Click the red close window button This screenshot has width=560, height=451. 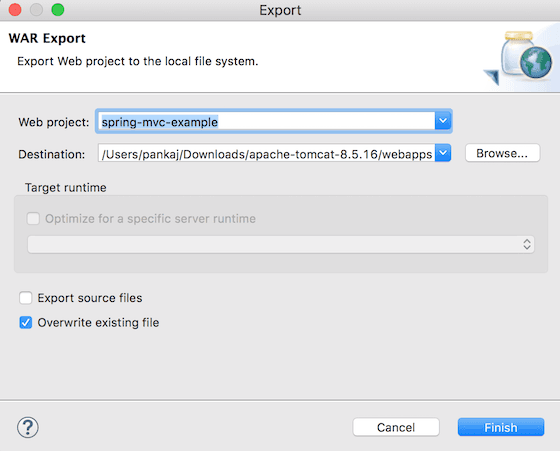15,10
